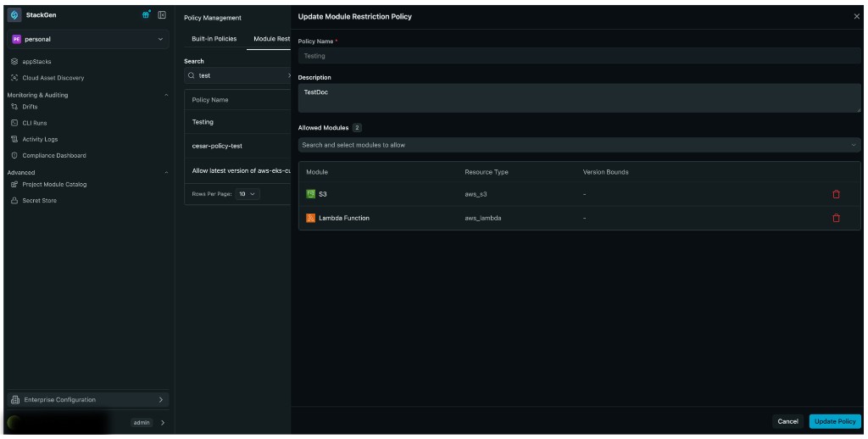Click the Resource Type column header
868x439 pixels.
pyautogui.click(x=486, y=172)
